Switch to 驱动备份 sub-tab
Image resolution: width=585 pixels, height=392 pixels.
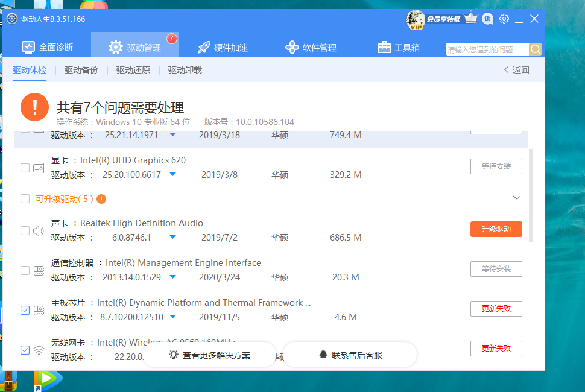click(81, 70)
